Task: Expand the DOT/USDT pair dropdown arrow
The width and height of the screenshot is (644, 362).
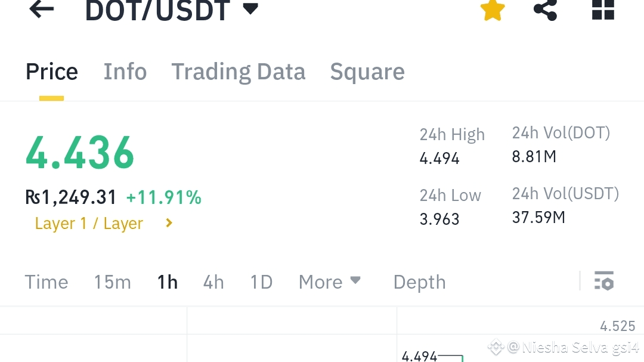Action: [250, 8]
